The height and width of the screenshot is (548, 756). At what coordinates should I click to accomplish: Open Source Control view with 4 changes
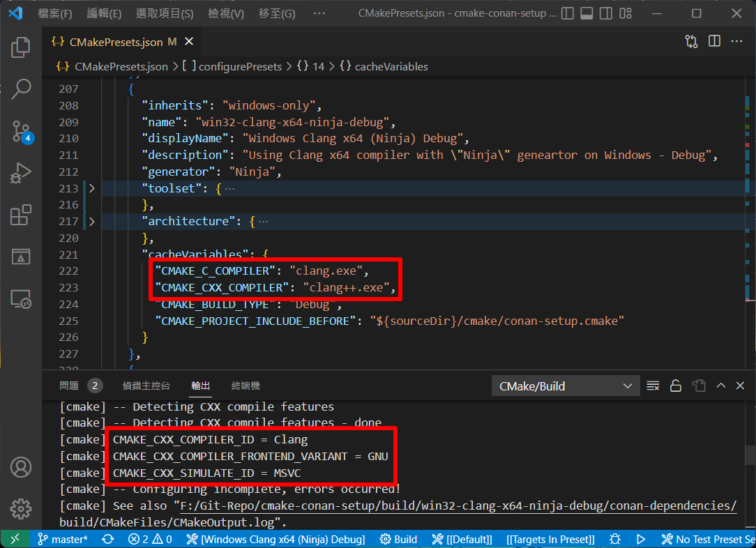[x=21, y=131]
